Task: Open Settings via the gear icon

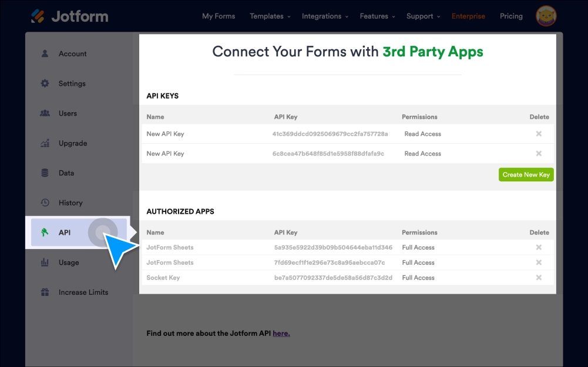Action: click(x=45, y=83)
